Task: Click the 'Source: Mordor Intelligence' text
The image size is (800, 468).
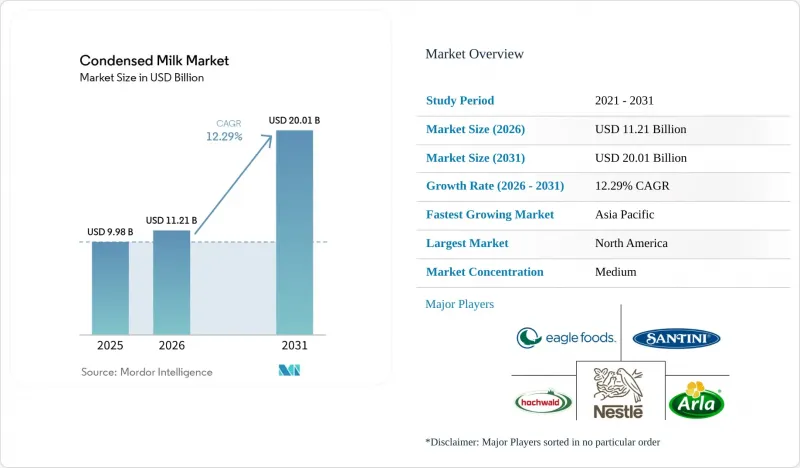Action: coord(146,372)
